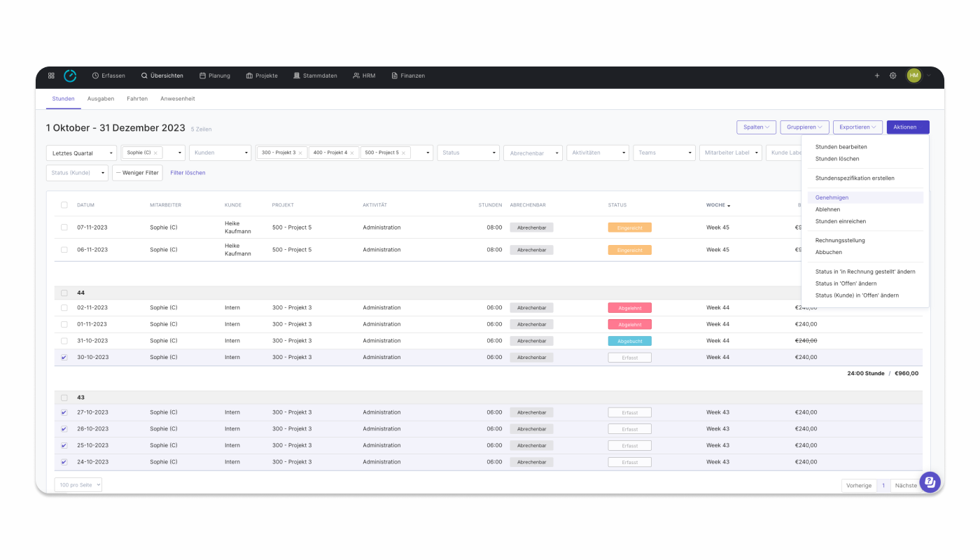Open the 100 pro Seite selector

(78, 485)
